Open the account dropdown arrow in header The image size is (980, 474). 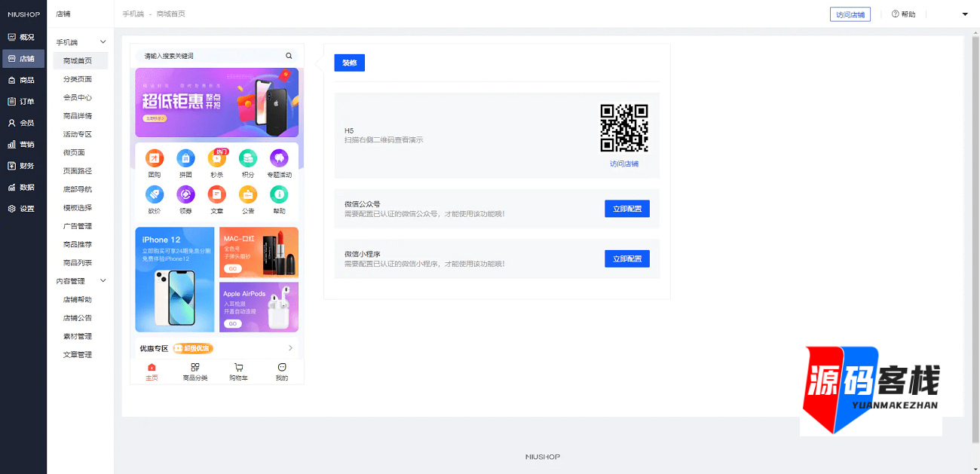click(965, 14)
